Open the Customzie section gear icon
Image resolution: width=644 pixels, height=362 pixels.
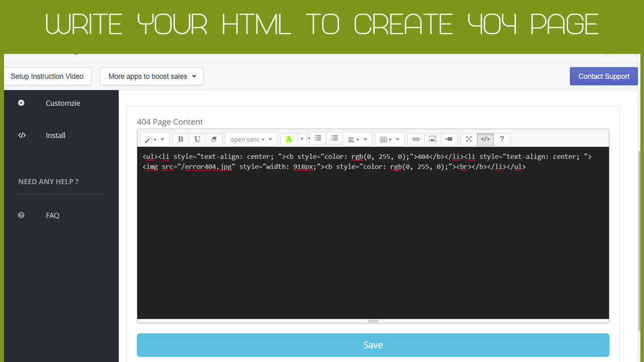coord(21,103)
